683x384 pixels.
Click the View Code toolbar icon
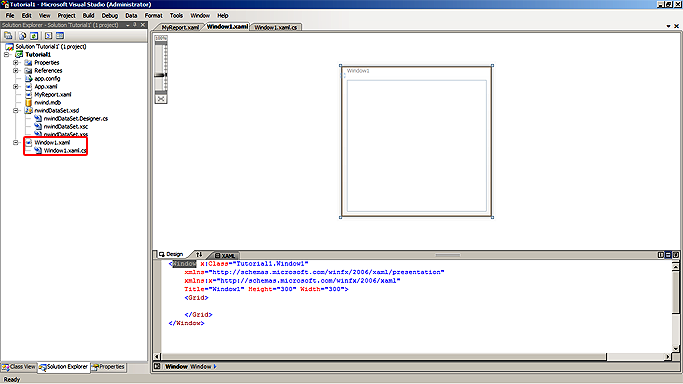[48, 36]
